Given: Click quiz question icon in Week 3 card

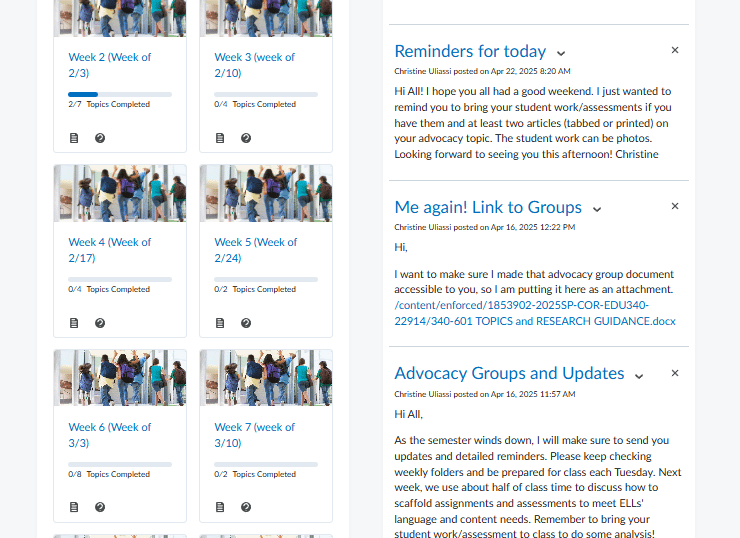Looking at the screenshot, I should coord(246,138).
